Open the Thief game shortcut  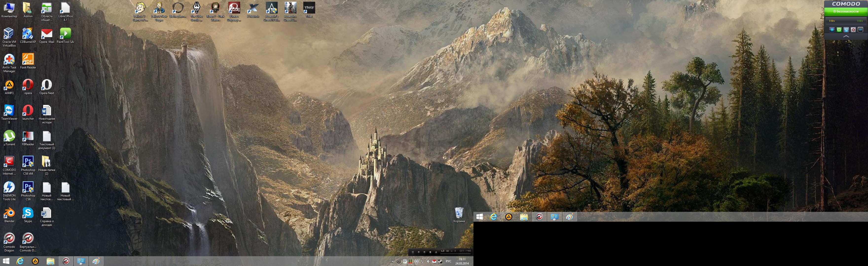point(309,8)
